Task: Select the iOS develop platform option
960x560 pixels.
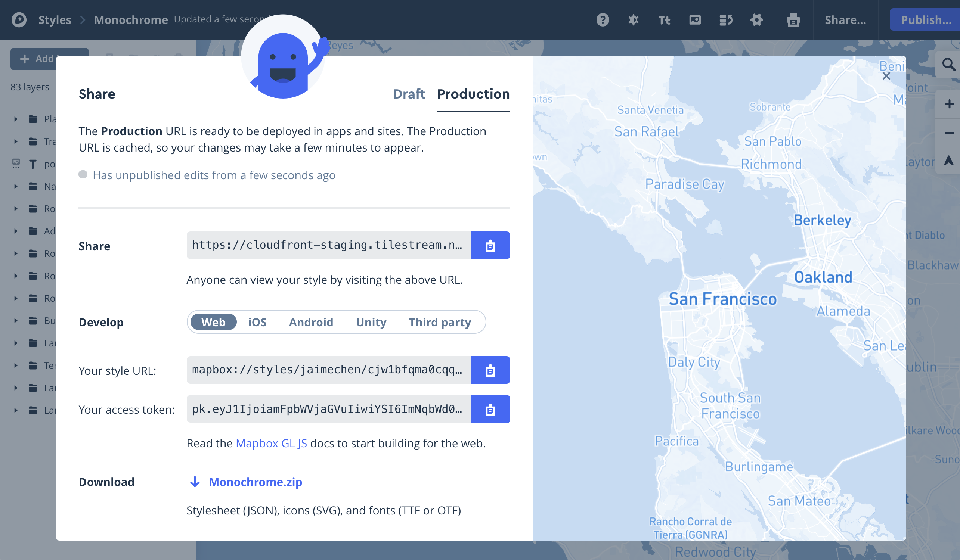Action: click(257, 322)
